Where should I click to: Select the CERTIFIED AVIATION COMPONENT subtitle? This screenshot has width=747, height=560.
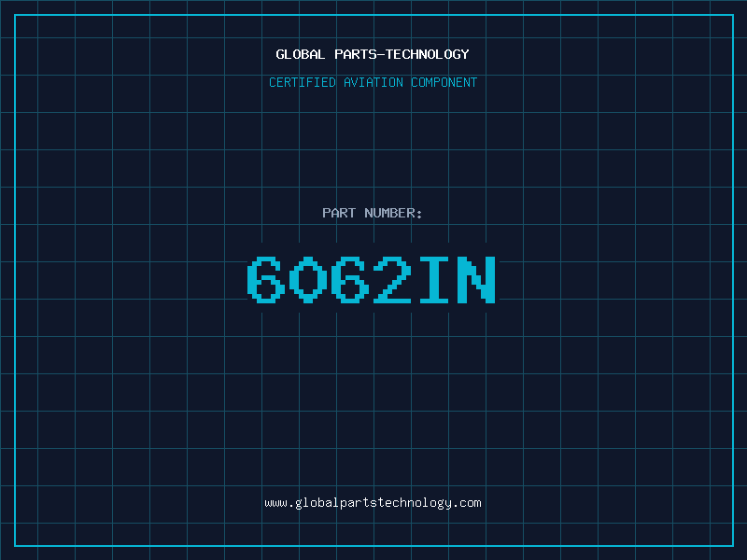(x=373, y=82)
